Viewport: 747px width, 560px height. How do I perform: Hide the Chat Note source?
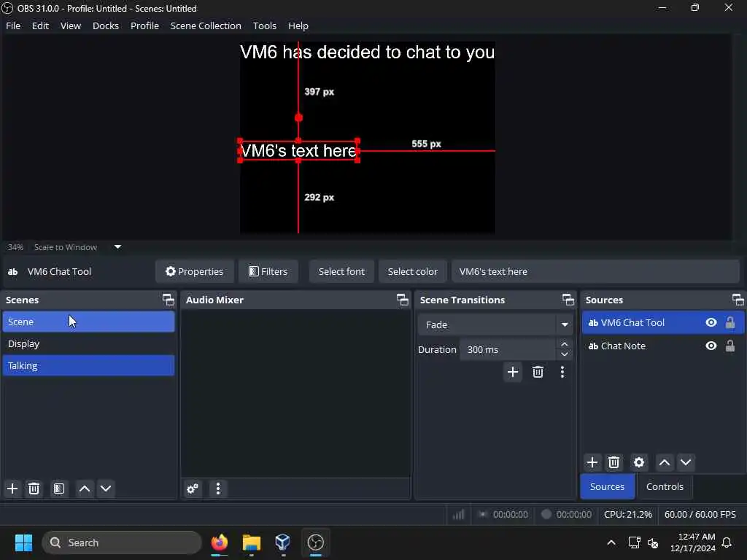point(711,346)
